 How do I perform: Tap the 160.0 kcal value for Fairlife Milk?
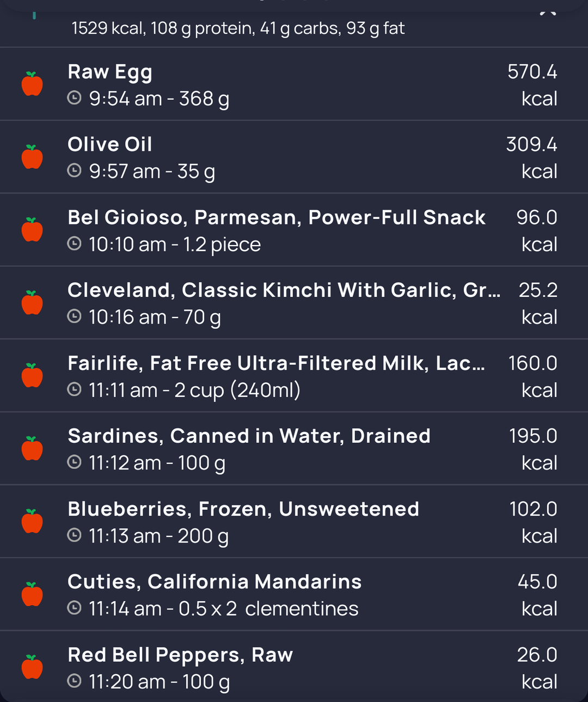(532, 376)
